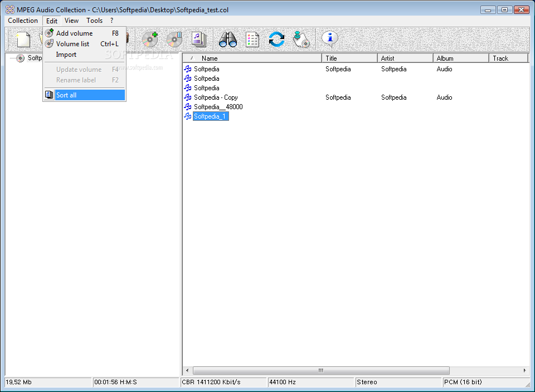Close the open Edit menu
The width and height of the screenshot is (535, 392).
(x=52, y=21)
